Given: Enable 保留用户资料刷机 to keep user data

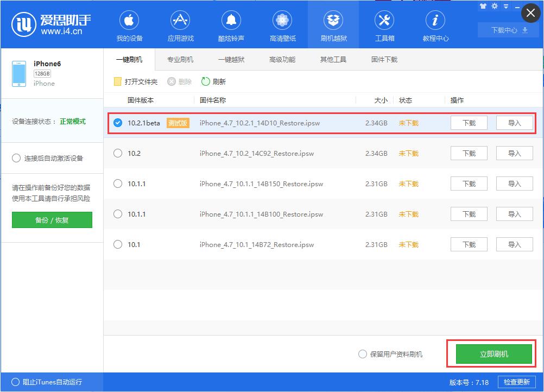Looking at the screenshot, I should point(362,353).
